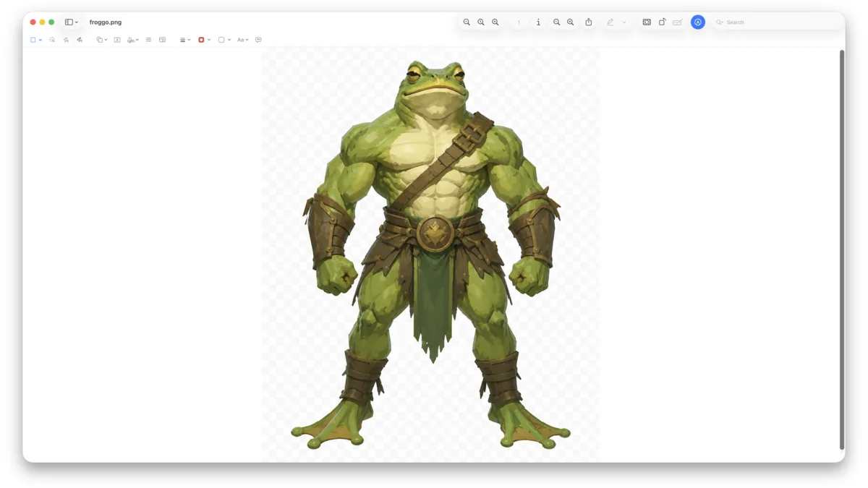Viewport: 868px width, 488px height.
Task: Open the Shape Style line thickness menu
Action: tap(185, 40)
